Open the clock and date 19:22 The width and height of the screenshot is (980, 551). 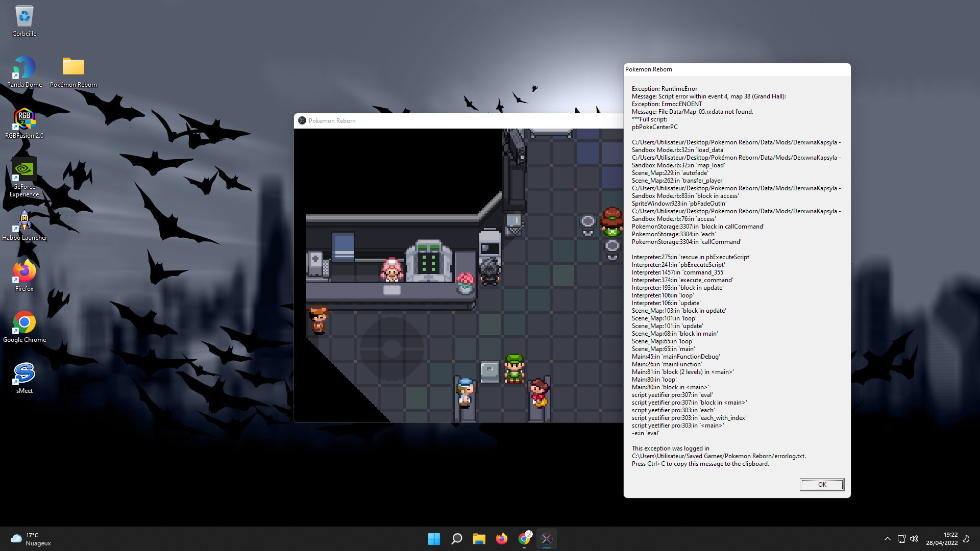click(942, 539)
